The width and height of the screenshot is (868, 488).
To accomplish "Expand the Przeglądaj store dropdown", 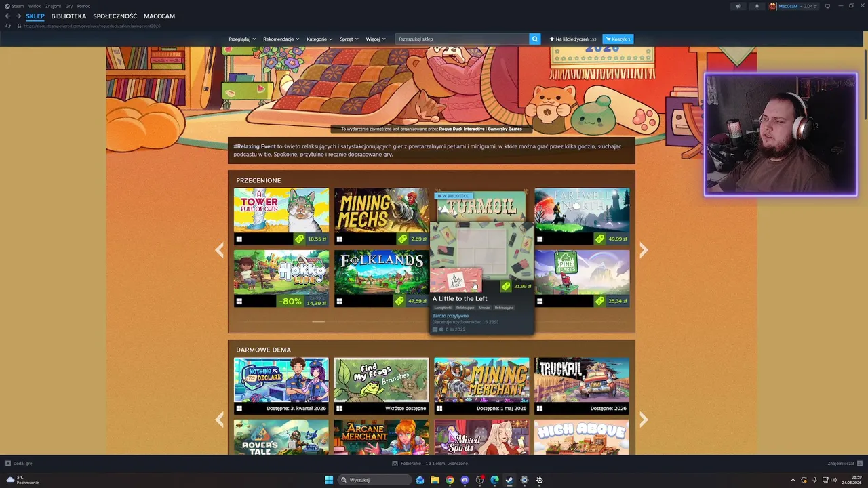I will tap(242, 39).
